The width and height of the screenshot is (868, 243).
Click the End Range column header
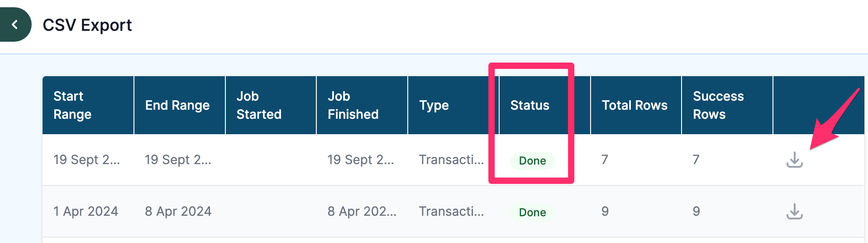[177, 105]
